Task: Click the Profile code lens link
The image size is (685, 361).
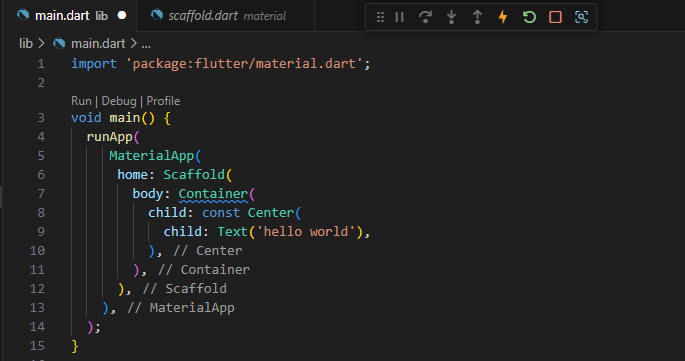Action: click(163, 101)
